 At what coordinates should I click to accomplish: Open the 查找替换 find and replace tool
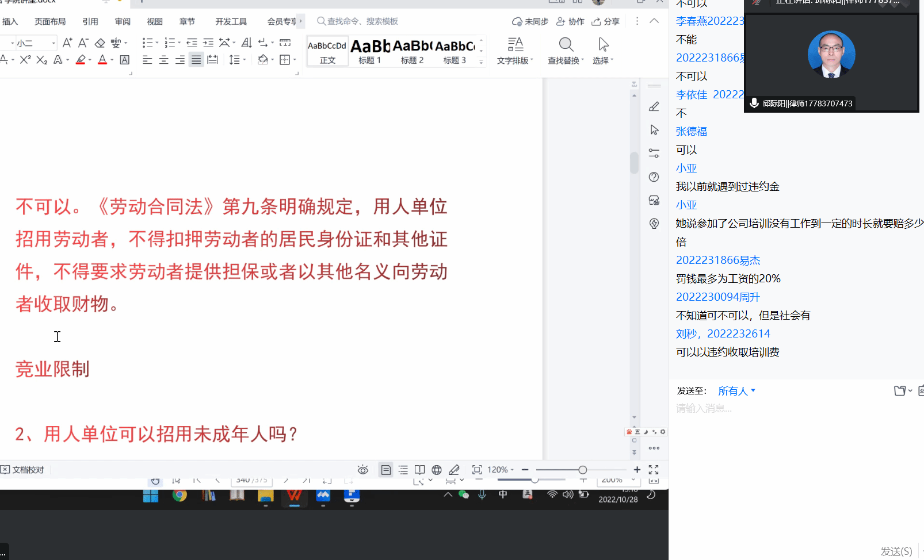[566, 51]
